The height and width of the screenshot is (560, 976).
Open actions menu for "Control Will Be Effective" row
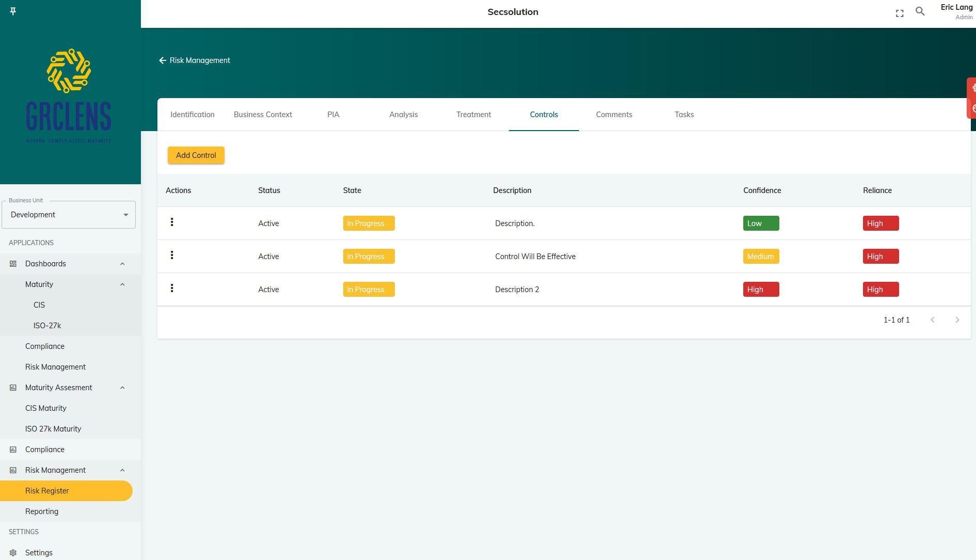[172, 255]
